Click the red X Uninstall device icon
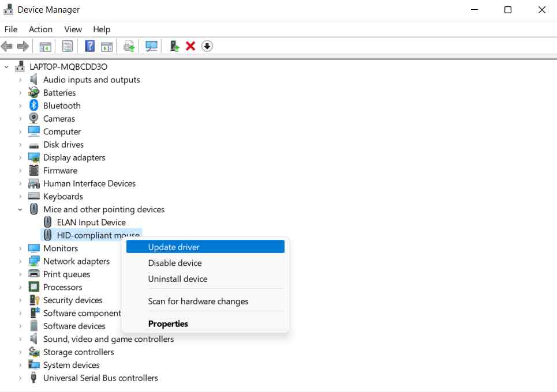Screen dimensions: 557x392 190,46
